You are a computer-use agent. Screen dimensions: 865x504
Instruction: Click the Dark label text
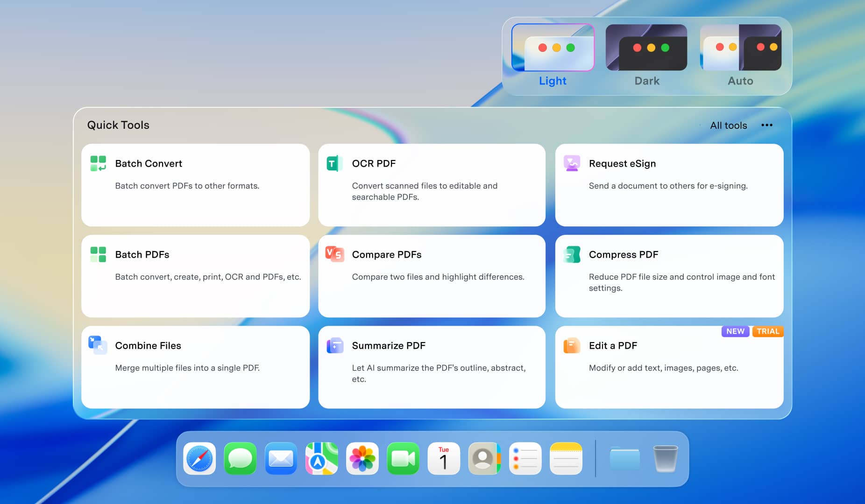click(647, 81)
